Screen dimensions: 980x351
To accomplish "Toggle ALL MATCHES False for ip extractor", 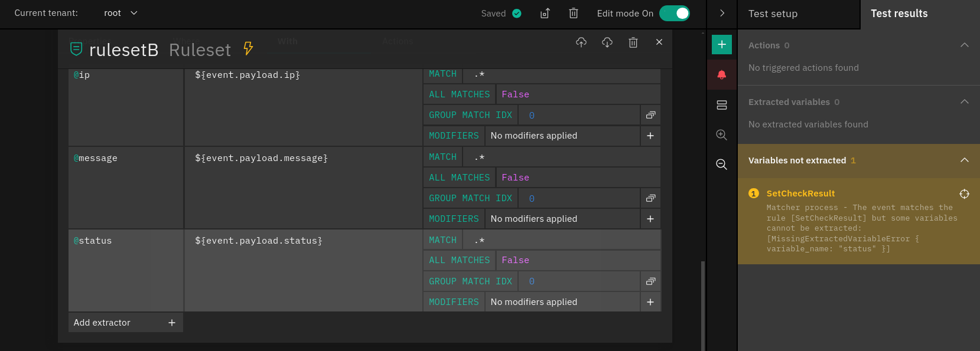I will click(x=515, y=94).
